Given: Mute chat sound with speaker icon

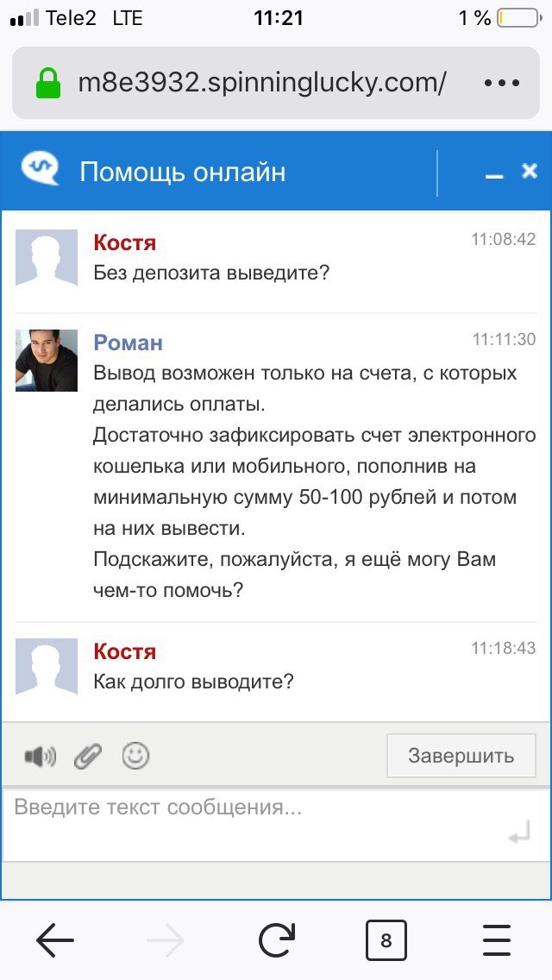Looking at the screenshot, I should 40,757.
